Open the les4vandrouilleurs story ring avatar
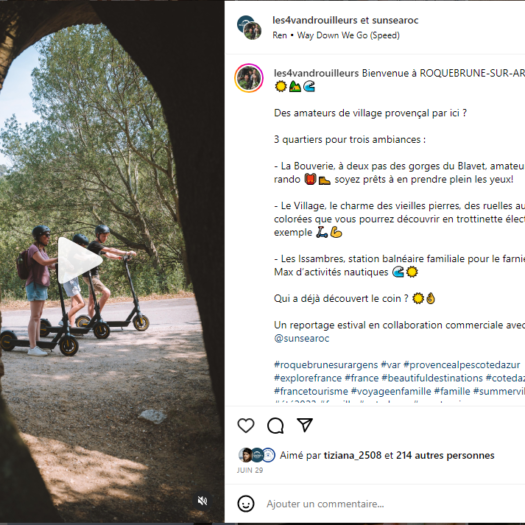 (x=249, y=78)
